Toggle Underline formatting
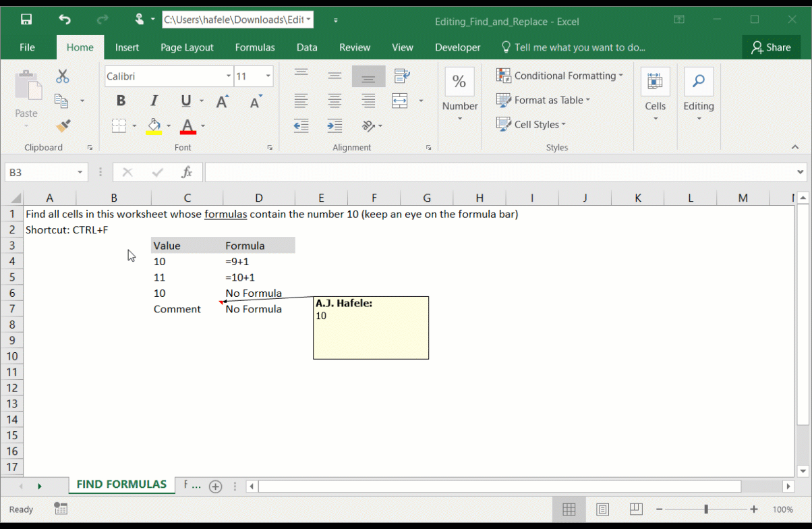This screenshot has height=529, width=812. tap(186, 101)
